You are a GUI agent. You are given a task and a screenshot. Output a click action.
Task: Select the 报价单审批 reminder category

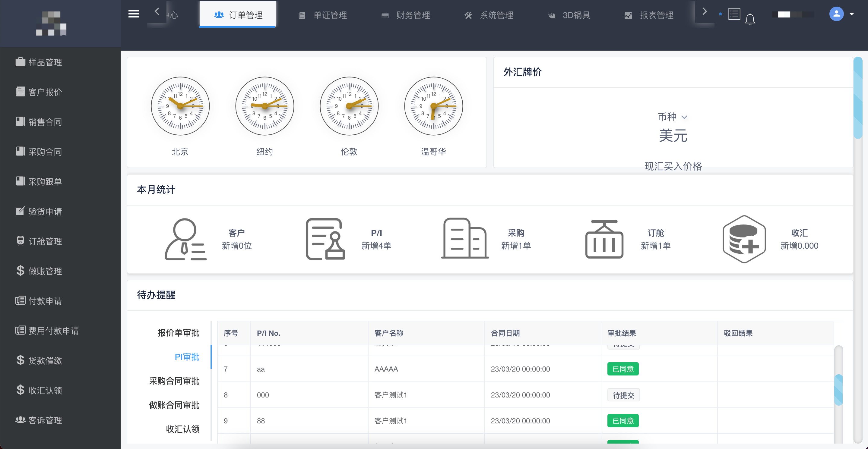178,333
